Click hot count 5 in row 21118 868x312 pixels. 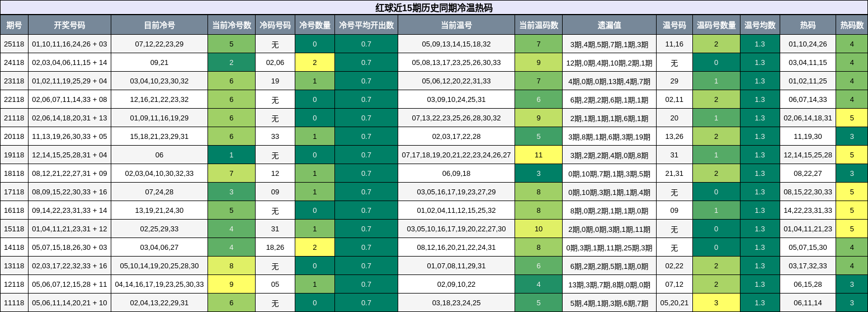[x=852, y=118]
